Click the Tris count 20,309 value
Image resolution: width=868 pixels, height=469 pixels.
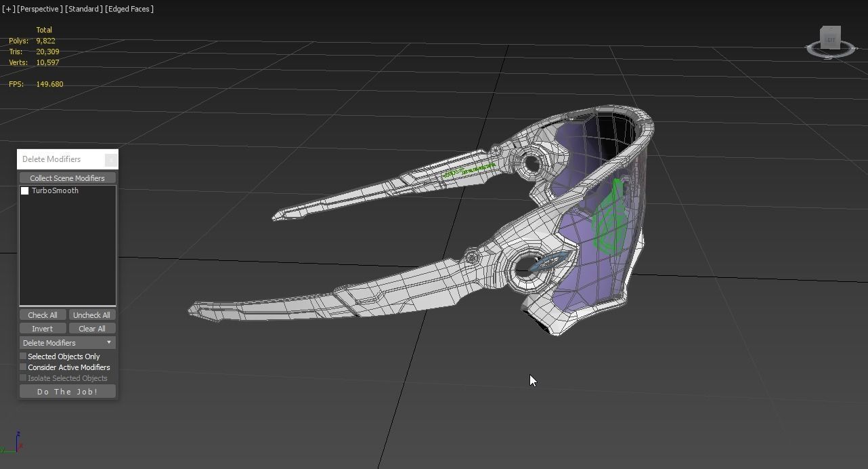(x=47, y=52)
